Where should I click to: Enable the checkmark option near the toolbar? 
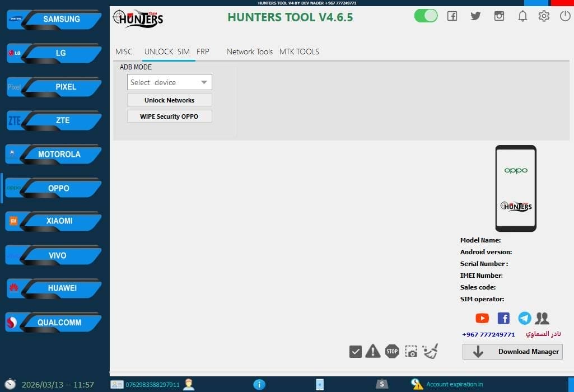pyautogui.click(x=355, y=351)
